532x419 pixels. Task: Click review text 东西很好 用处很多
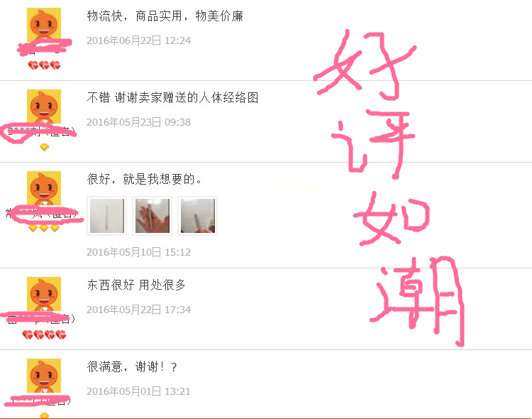coord(136,285)
